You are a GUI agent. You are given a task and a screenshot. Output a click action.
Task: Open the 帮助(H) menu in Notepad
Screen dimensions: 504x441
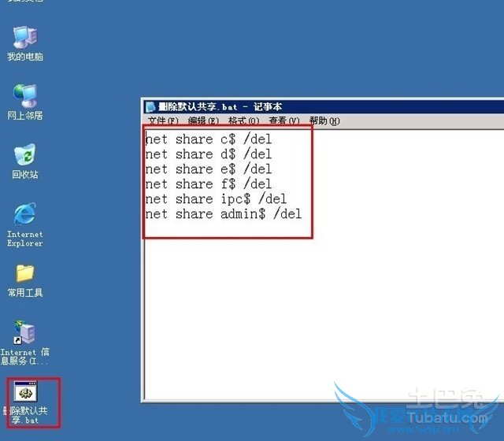[324, 121]
